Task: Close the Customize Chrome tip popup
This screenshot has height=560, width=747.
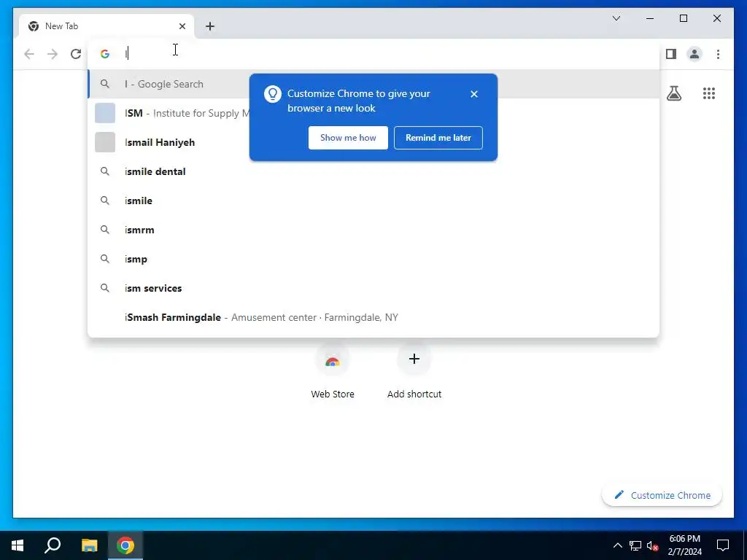Action: coord(474,94)
